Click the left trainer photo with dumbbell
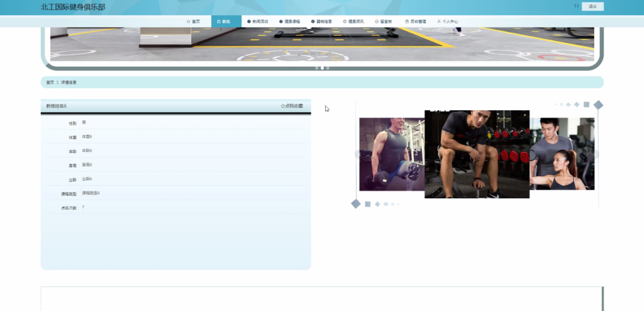644x311 pixels. click(392, 154)
